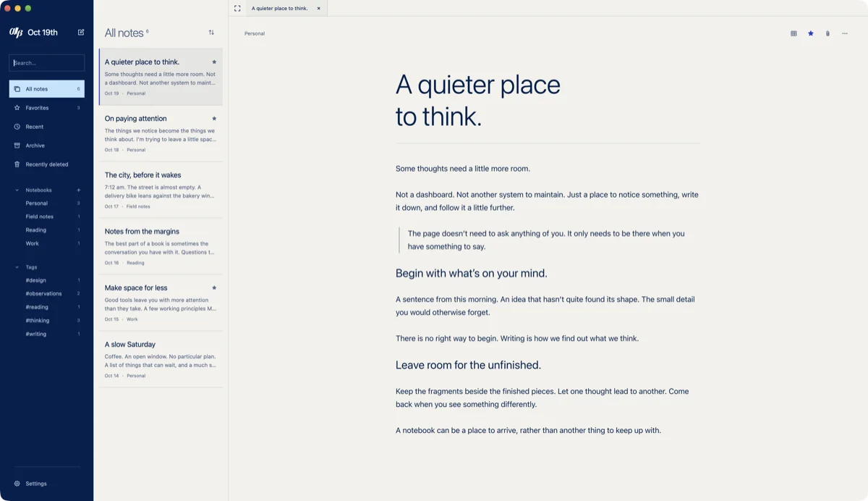This screenshot has height=501, width=868.
Task: Open the sort order control for All notes
Action: coord(211,33)
